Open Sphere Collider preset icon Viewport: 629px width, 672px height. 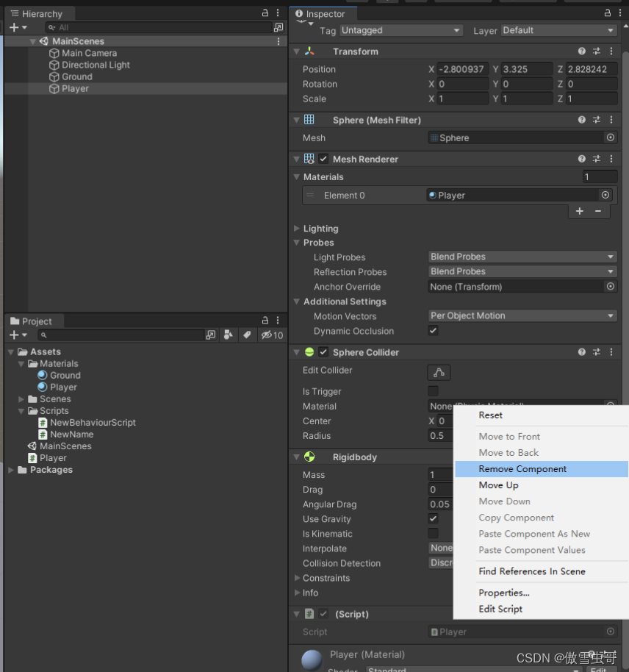click(597, 352)
